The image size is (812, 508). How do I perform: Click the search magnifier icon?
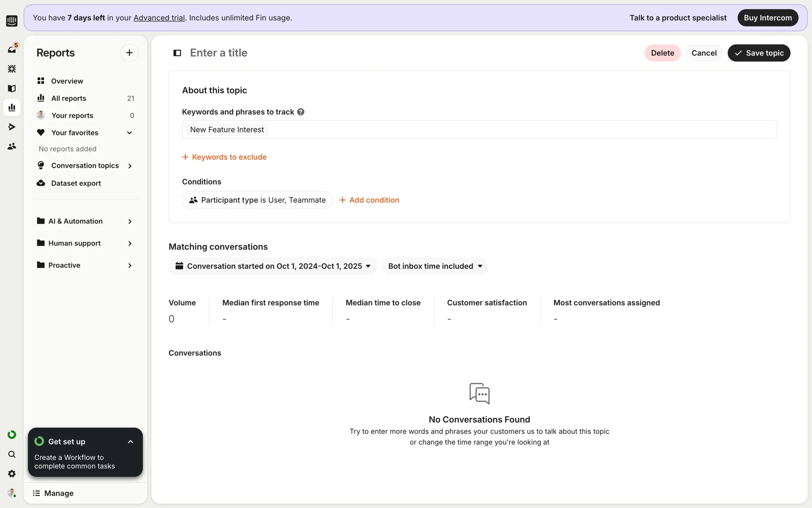point(12,454)
